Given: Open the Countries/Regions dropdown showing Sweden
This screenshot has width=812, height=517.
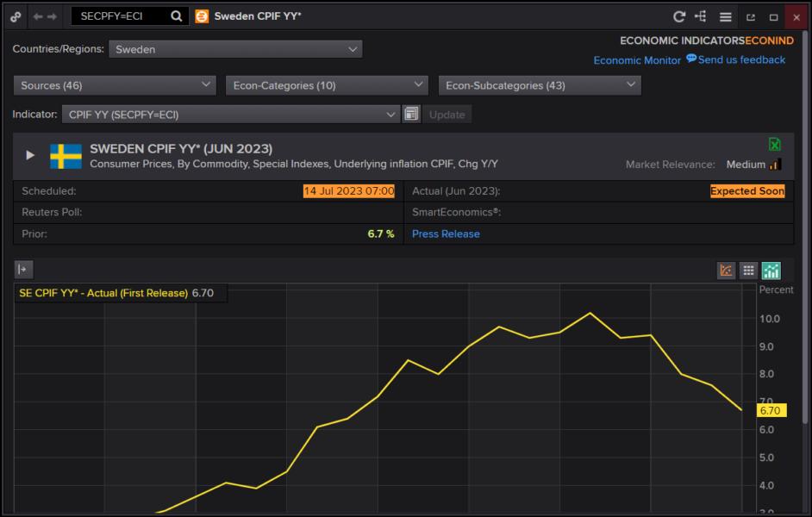Looking at the screenshot, I should pos(235,49).
